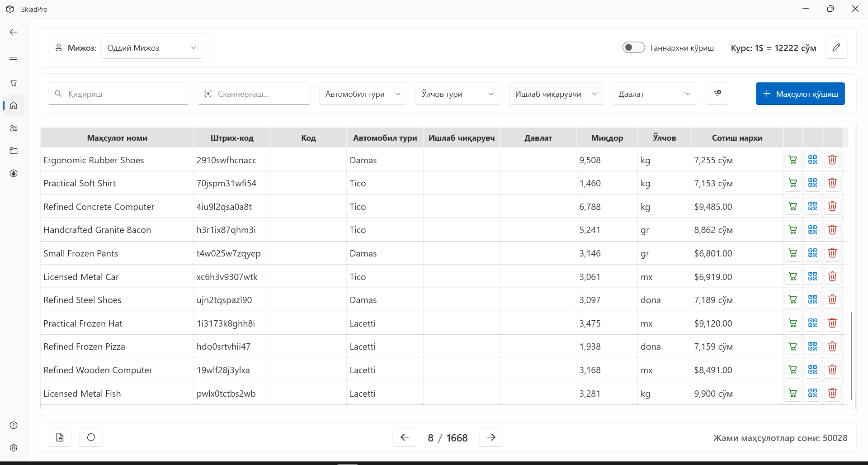Select the home icon in the sidebar

point(14,105)
